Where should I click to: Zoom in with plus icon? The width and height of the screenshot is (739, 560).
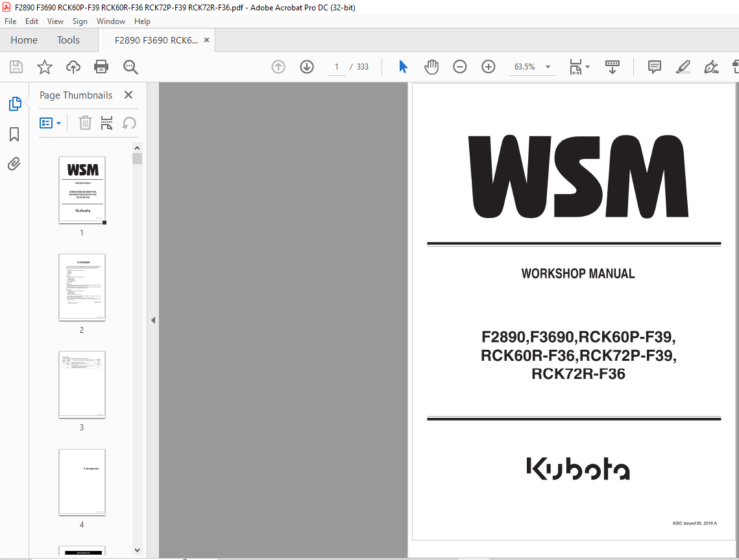489,67
